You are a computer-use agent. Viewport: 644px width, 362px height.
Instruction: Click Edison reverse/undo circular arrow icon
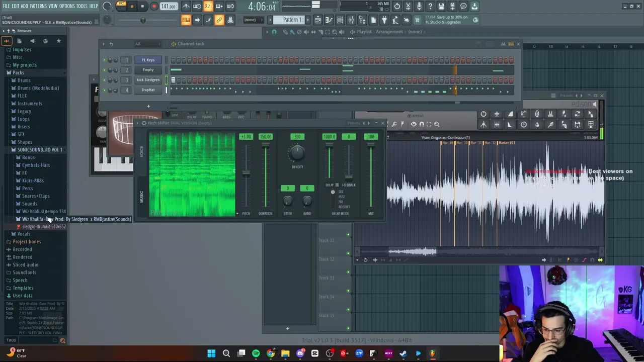tap(484, 115)
